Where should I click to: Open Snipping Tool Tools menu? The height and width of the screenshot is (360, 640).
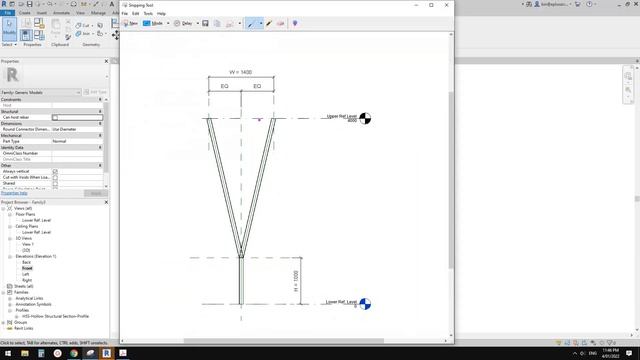coord(148,13)
